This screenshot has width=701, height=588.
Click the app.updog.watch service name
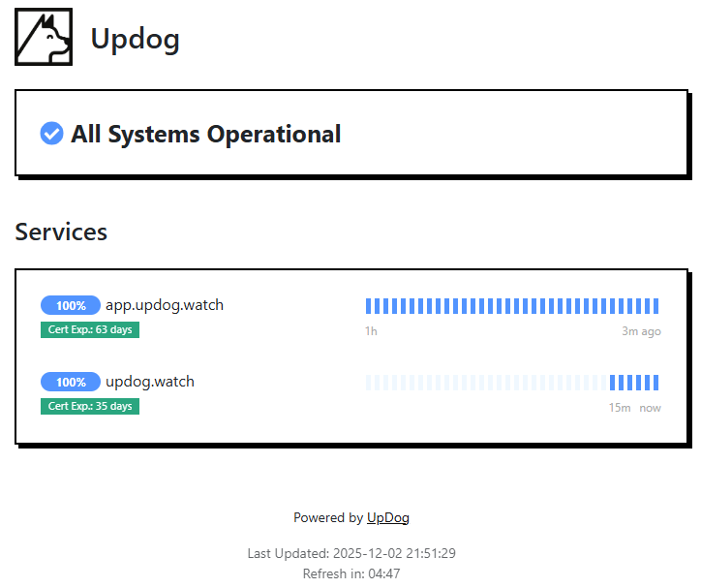click(x=165, y=305)
